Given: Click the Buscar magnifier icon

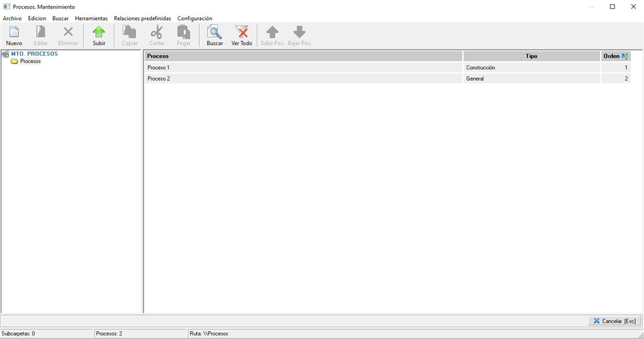Looking at the screenshot, I should coord(215,32).
